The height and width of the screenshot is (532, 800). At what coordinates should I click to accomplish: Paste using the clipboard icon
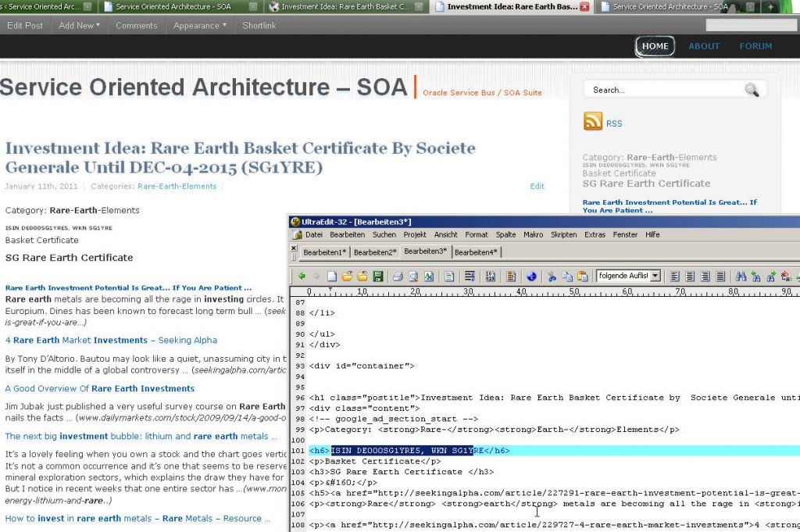[x=582, y=276]
